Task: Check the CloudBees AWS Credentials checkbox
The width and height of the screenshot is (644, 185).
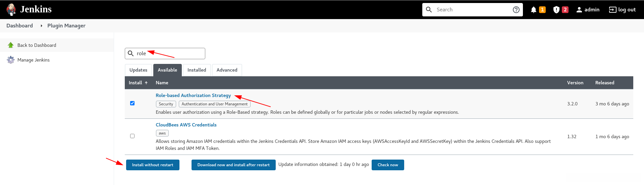Action: tap(132, 136)
